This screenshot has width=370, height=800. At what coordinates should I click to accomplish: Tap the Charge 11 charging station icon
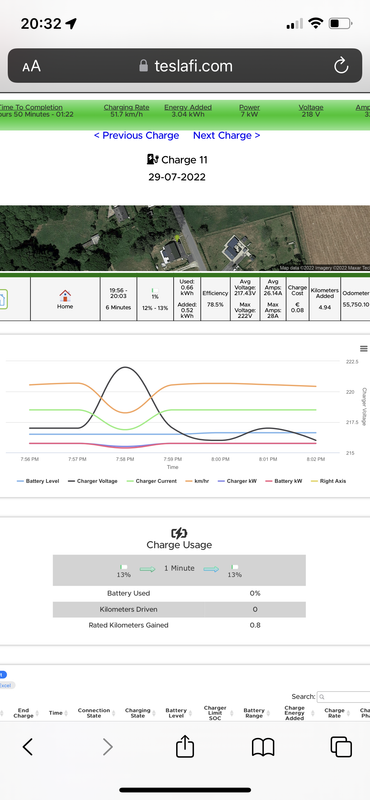point(153,160)
